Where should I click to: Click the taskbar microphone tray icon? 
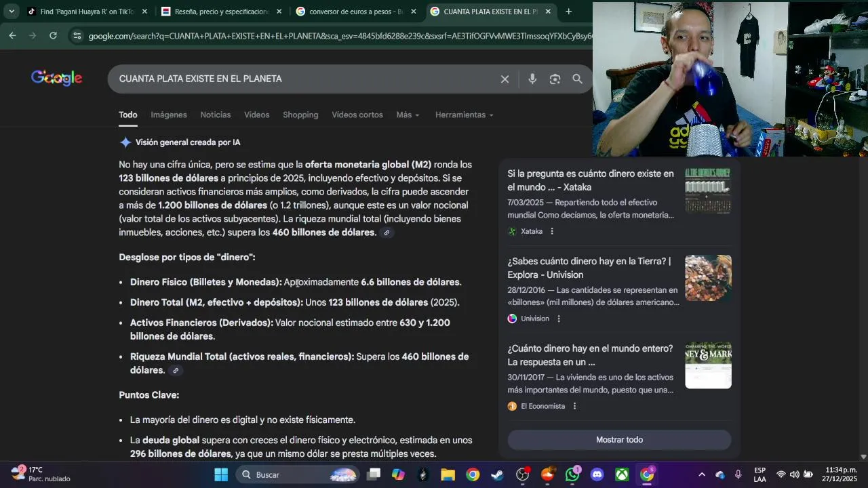(738, 474)
